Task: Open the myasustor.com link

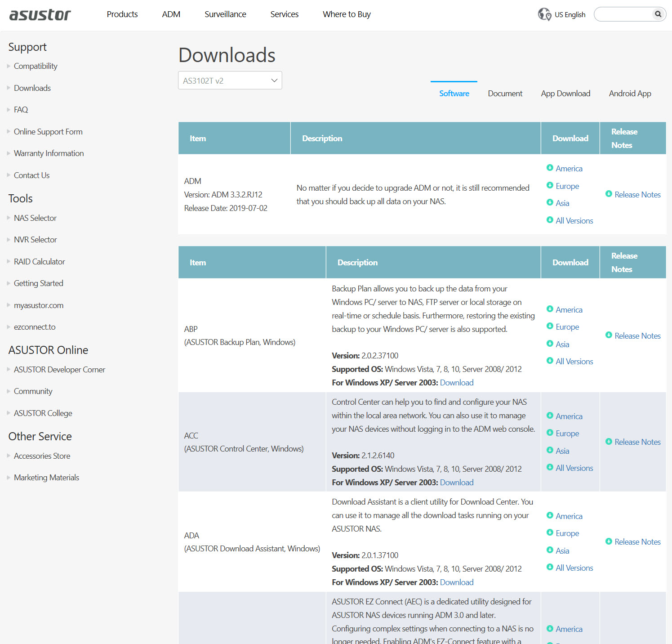Action: click(x=39, y=305)
